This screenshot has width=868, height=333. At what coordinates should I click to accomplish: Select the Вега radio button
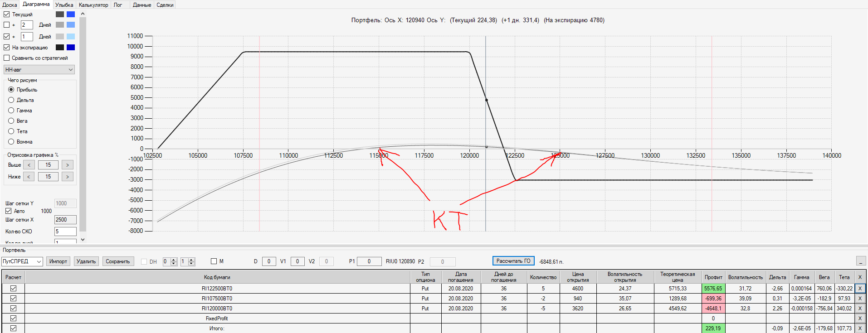click(11, 121)
